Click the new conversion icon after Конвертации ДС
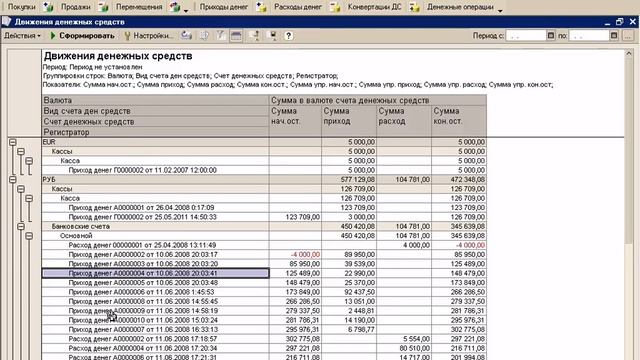Viewport: 640px width, 360px height. pyautogui.click(x=415, y=7)
